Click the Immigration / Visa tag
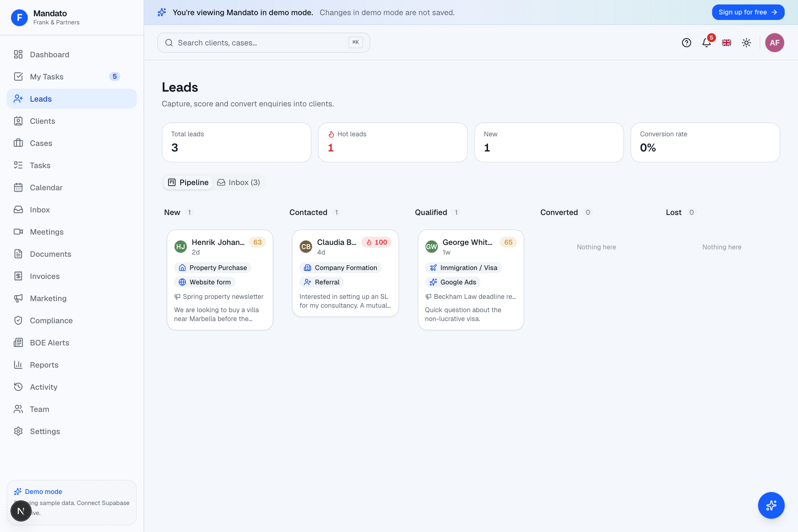 [x=463, y=268]
